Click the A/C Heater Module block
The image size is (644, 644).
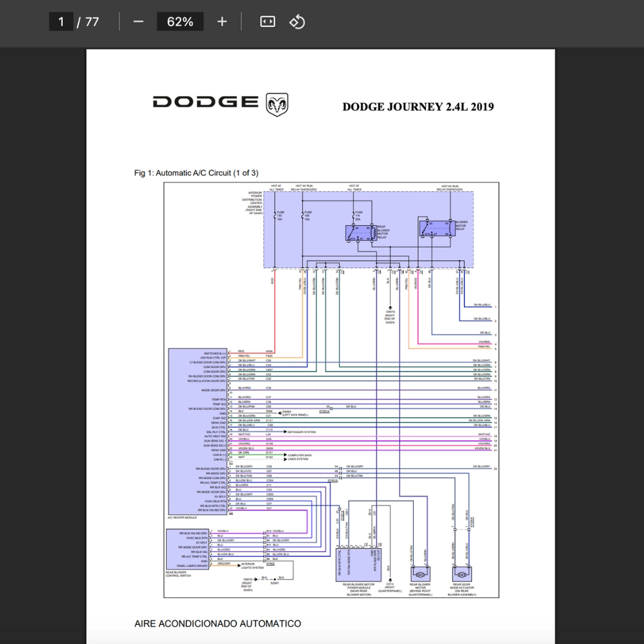tap(197, 432)
